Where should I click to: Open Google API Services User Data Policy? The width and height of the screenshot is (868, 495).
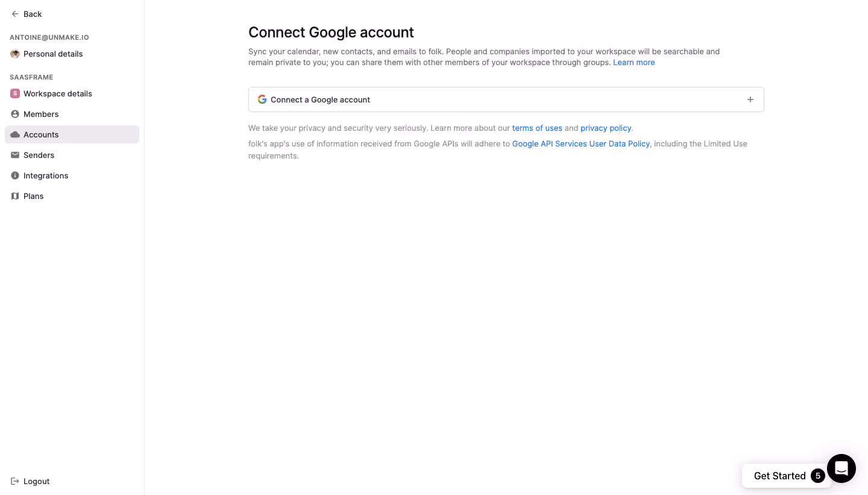tap(581, 143)
